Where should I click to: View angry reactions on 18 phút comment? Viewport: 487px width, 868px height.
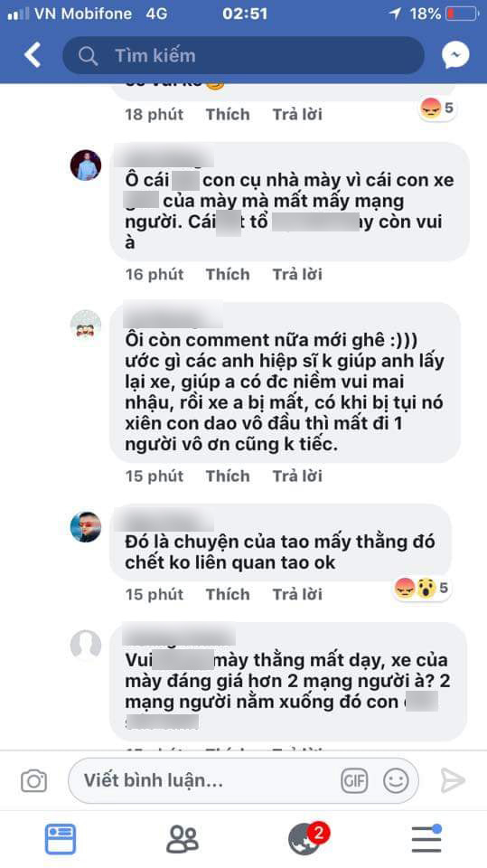437,108
